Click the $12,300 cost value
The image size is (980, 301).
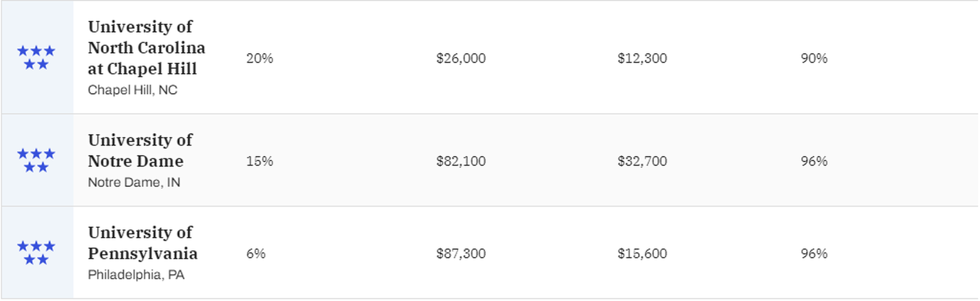[x=642, y=58]
